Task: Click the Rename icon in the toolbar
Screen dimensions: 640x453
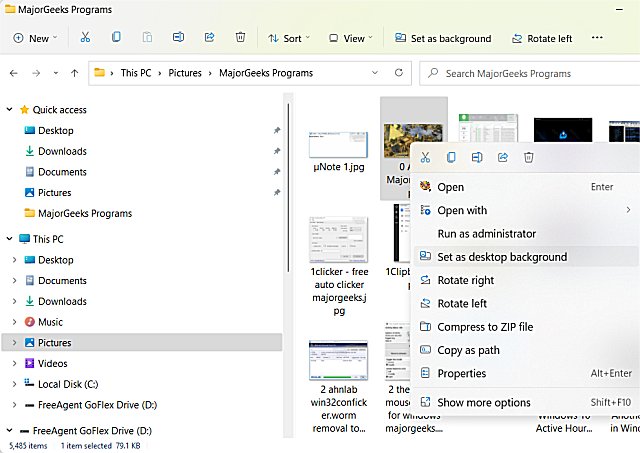Action: click(x=178, y=38)
